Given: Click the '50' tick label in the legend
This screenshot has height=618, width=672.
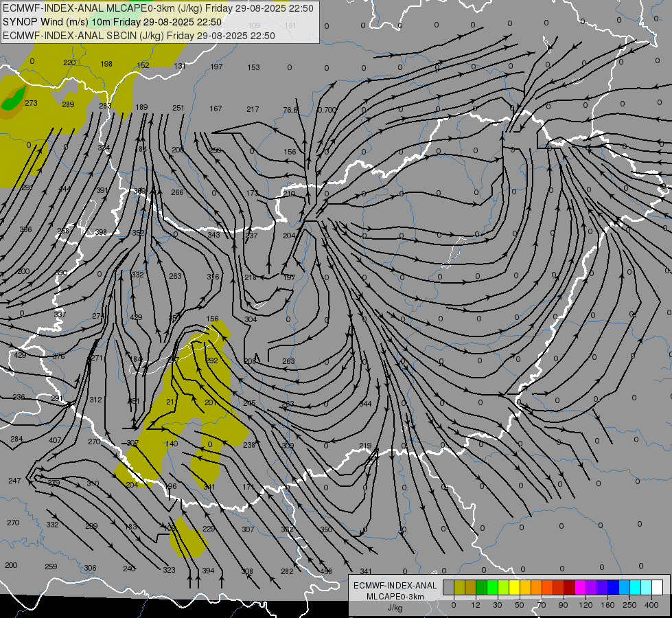Looking at the screenshot, I should click(519, 605).
